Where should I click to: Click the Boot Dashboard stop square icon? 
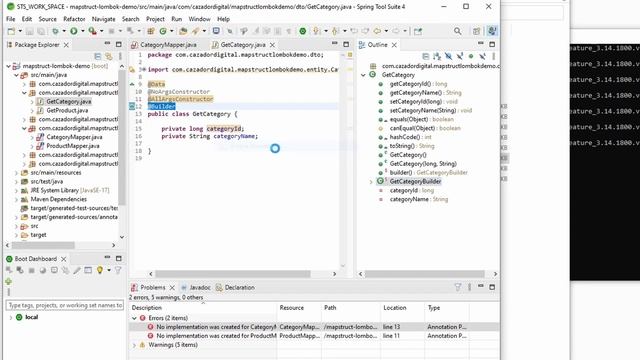31,270
